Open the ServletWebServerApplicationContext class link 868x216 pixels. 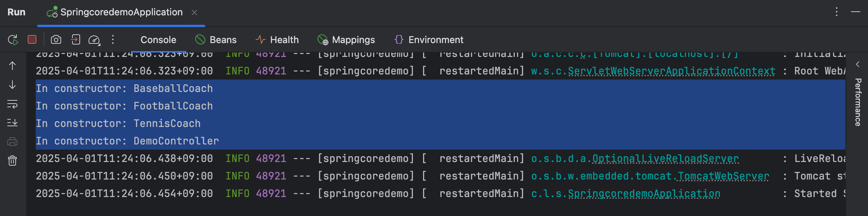point(671,71)
